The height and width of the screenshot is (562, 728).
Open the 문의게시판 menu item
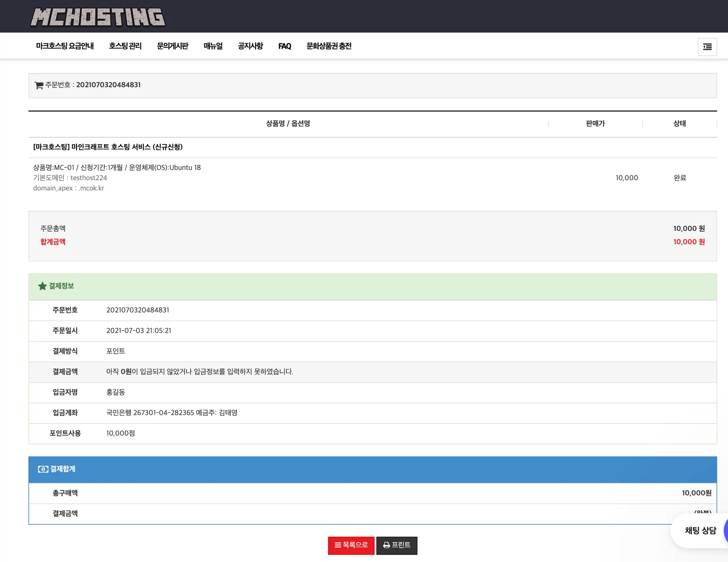(172, 46)
